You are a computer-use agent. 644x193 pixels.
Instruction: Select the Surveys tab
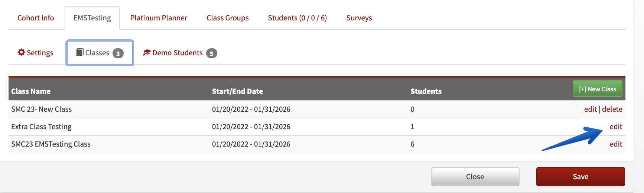[359, 18]
